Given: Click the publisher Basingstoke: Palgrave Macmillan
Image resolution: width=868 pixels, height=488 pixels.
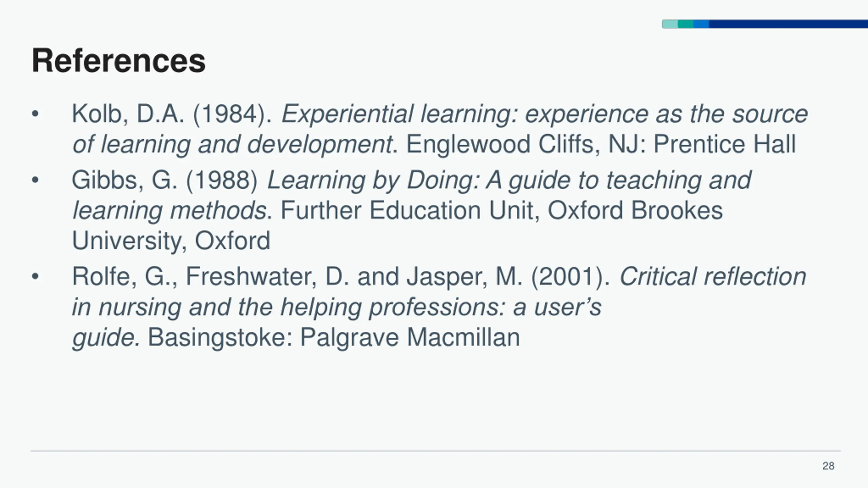Looking at the screenshot, I should [x=334, y=338].
